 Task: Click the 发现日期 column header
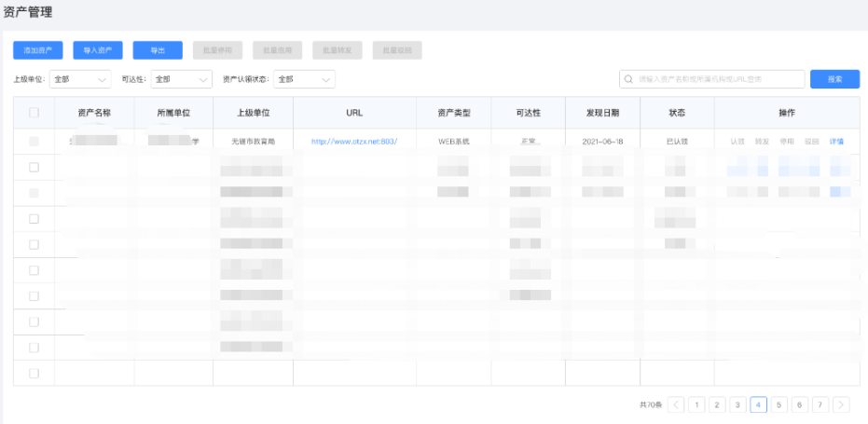coord(602,113)
